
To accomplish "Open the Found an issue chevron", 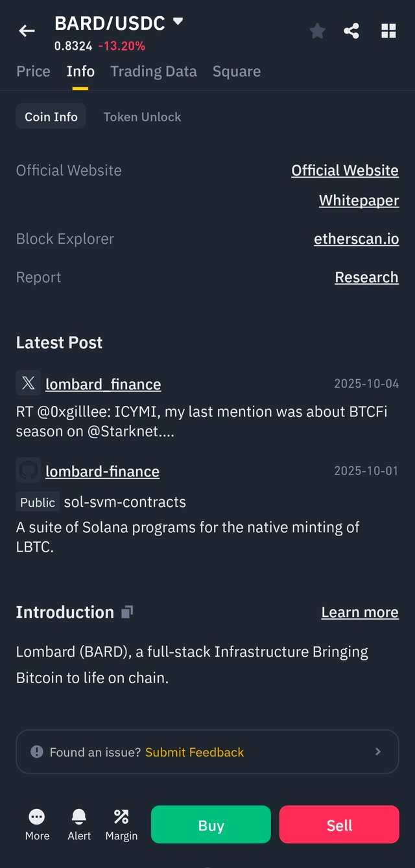I will click(x=378, y=752).
